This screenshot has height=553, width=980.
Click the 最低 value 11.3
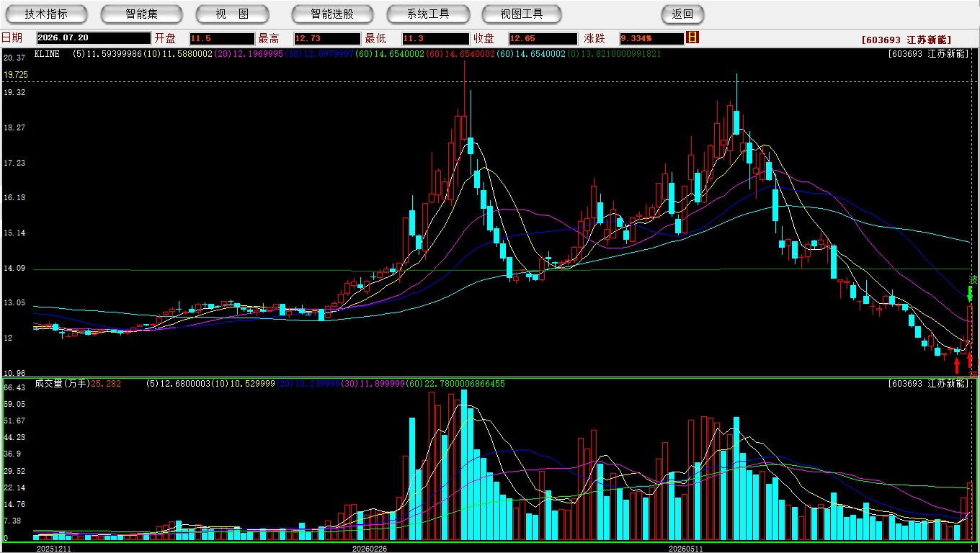click(436, 38)
